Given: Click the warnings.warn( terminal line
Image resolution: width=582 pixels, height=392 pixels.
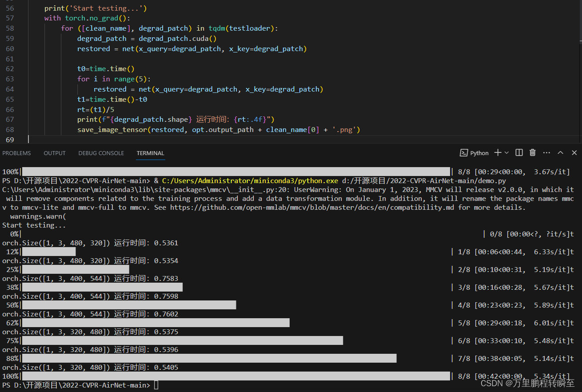Looking at the screenshot, I should (38, 216).
